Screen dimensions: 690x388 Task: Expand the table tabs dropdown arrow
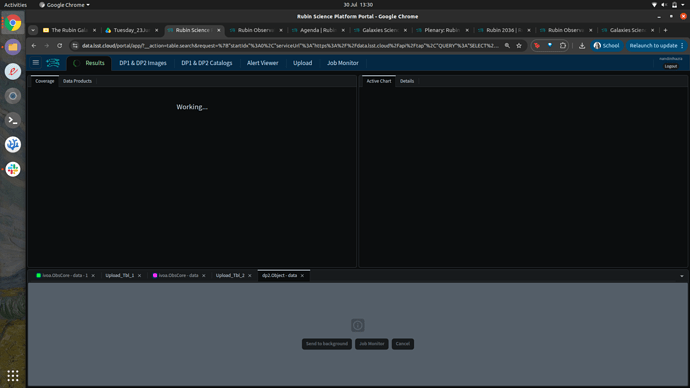(682, 276)
